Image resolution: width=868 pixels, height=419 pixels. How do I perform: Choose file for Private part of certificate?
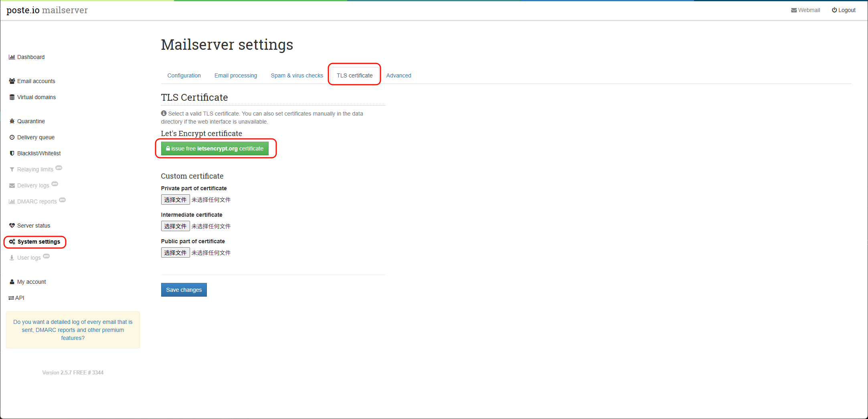click(x=175, y=199)
